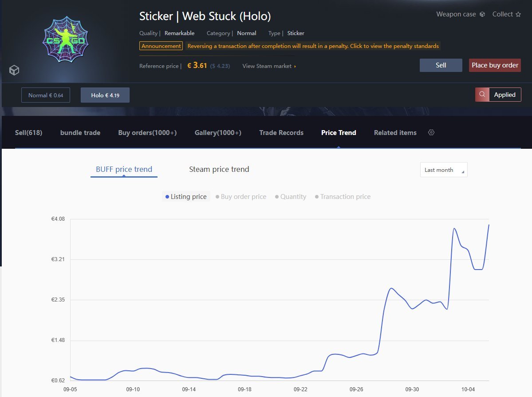Click the Normal category value

[x=247, y=33]
